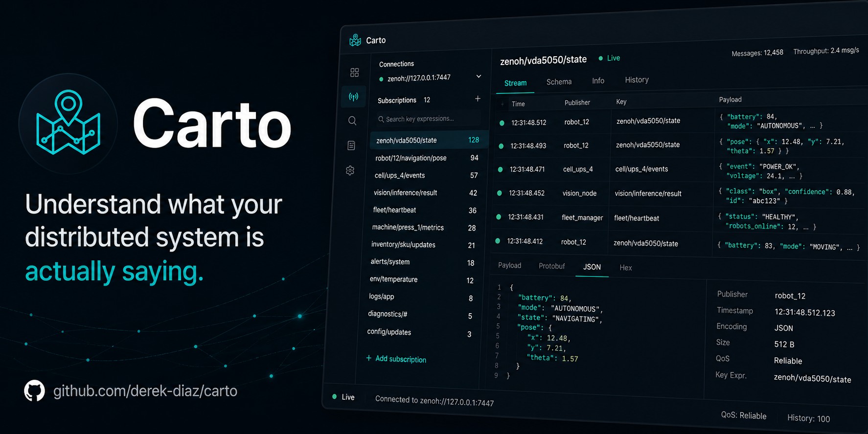Select logs/app subscription
The height and width of the screenshot is (434, 868).
coord(420,297)
